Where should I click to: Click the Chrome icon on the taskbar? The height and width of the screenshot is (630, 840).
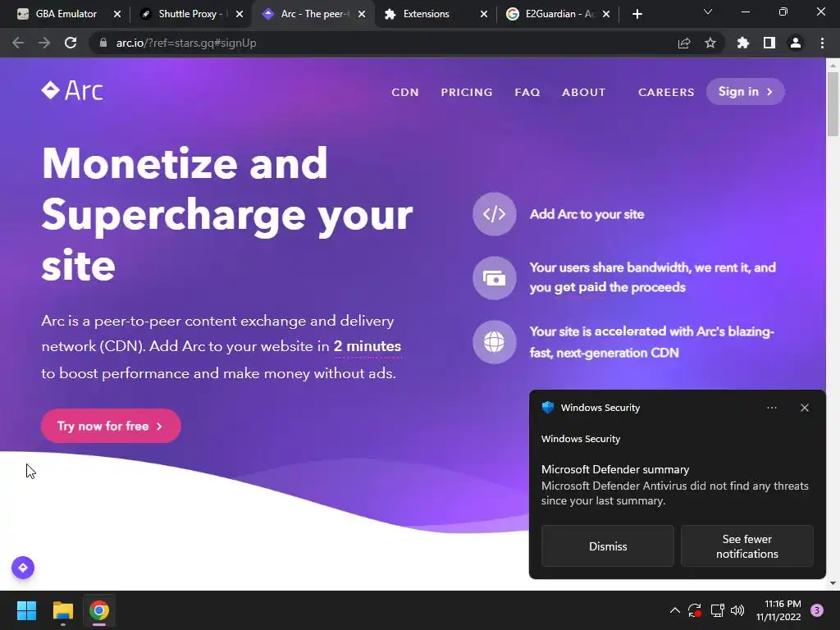click(99, 610)
